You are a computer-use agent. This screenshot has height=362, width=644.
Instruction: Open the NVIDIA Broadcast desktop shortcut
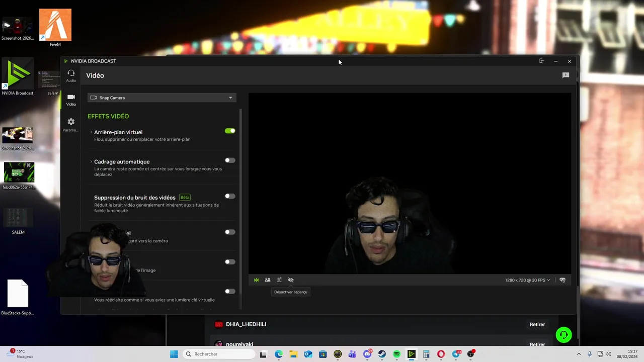(18, 77)
